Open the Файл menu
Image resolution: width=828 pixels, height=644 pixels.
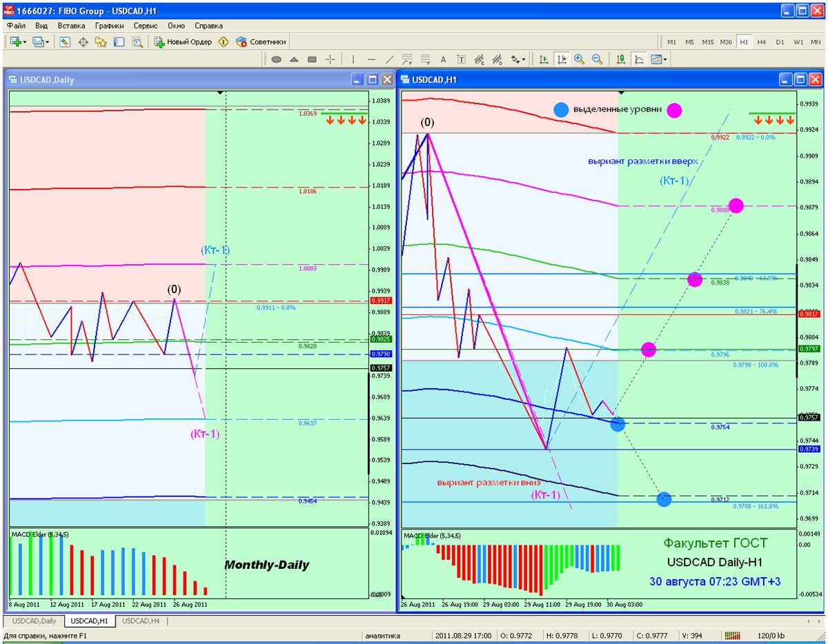16,26
